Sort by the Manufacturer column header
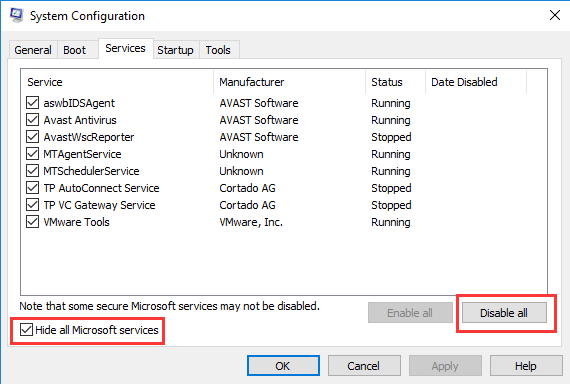The height and width of the screenshot is (384, 570). coord(290,82)
